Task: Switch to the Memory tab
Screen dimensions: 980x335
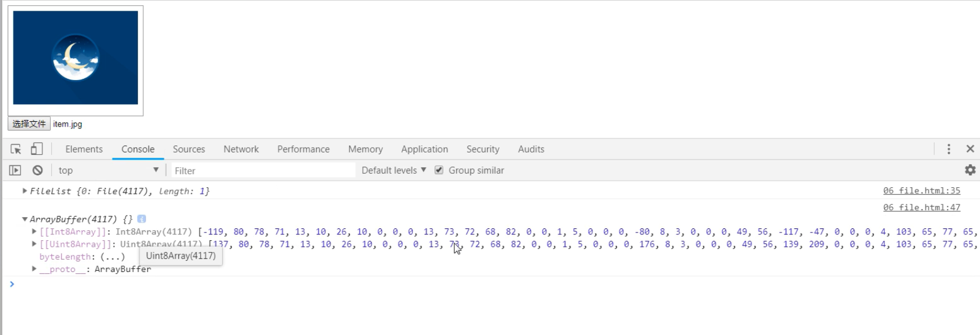Action: pyautogui.click(x=365, y=149)
